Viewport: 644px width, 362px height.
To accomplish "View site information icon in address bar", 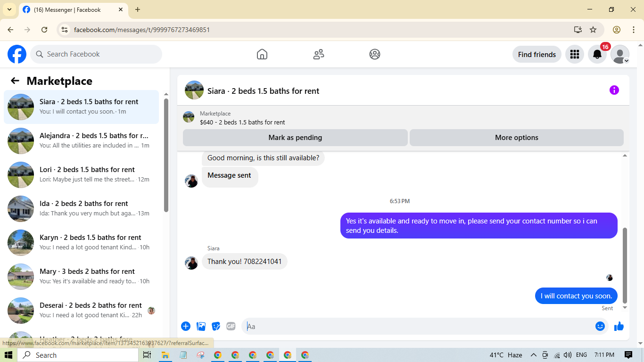I will [x=65, y=30].
